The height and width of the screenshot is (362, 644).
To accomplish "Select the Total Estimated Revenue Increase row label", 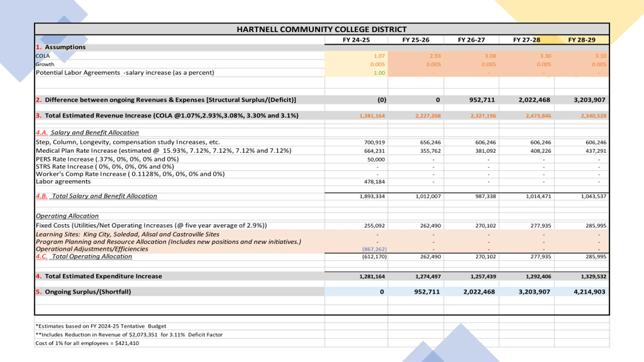I will (167, 116).
